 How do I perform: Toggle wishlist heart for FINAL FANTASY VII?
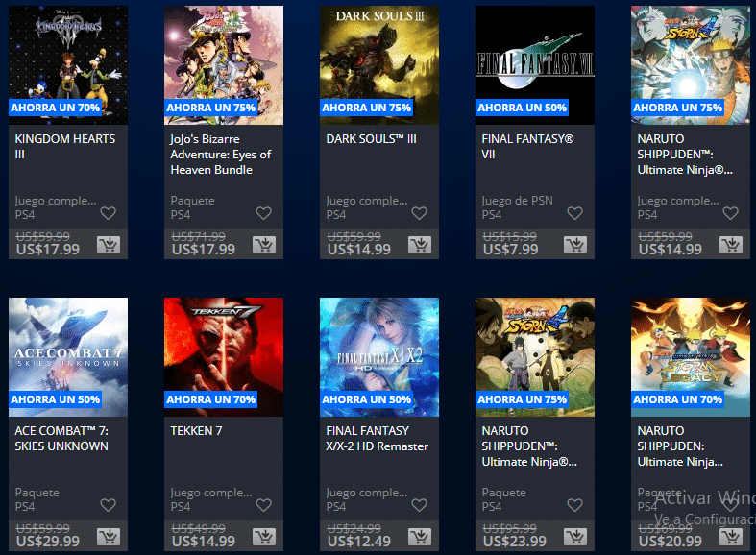click(x=574, y=213)
